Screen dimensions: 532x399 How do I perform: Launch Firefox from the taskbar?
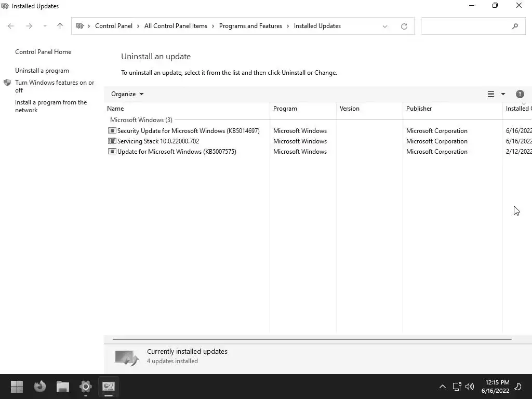click(39, 387)
